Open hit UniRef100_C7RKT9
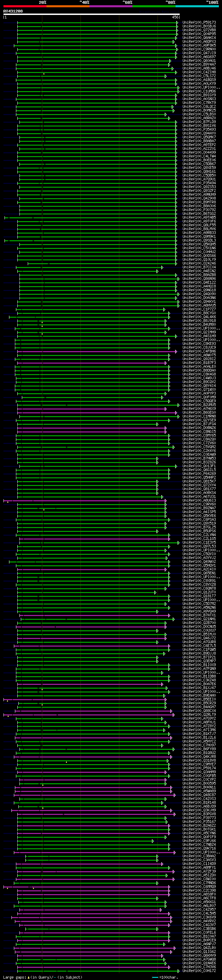 (x=199, y=103)
